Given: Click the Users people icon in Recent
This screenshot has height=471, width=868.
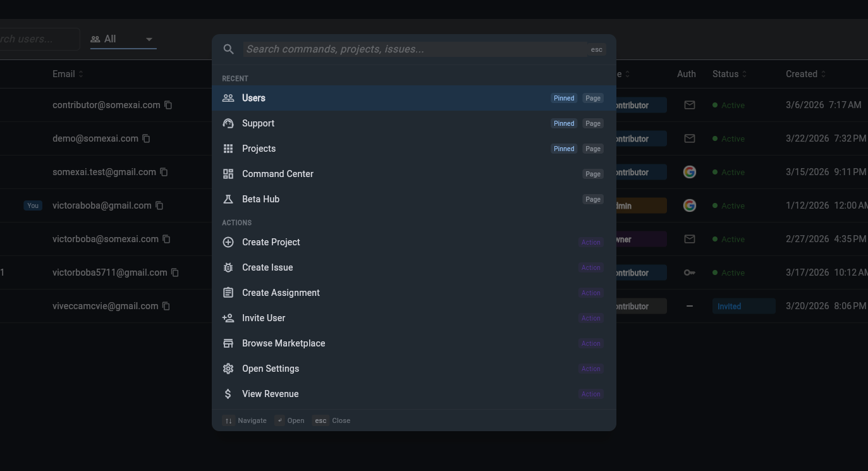Looking at the screenshot, I should pos(228,98).
